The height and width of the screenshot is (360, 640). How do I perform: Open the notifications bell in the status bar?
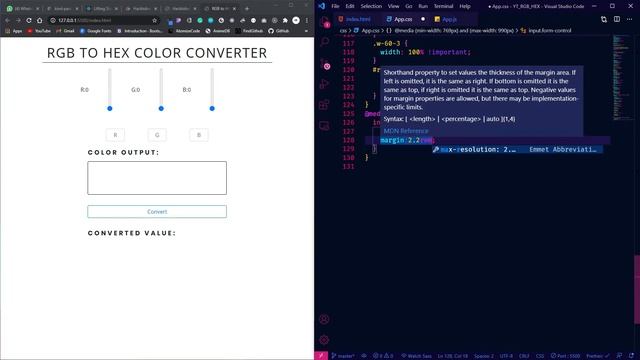(631, 356)
